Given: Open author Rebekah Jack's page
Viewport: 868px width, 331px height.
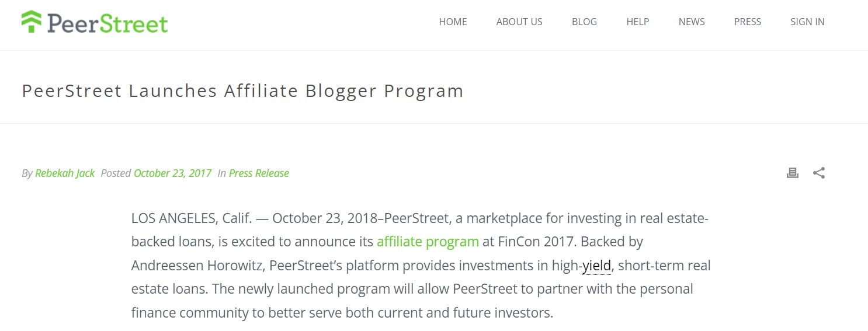Looking at the screenshot, I should (65, 173).
